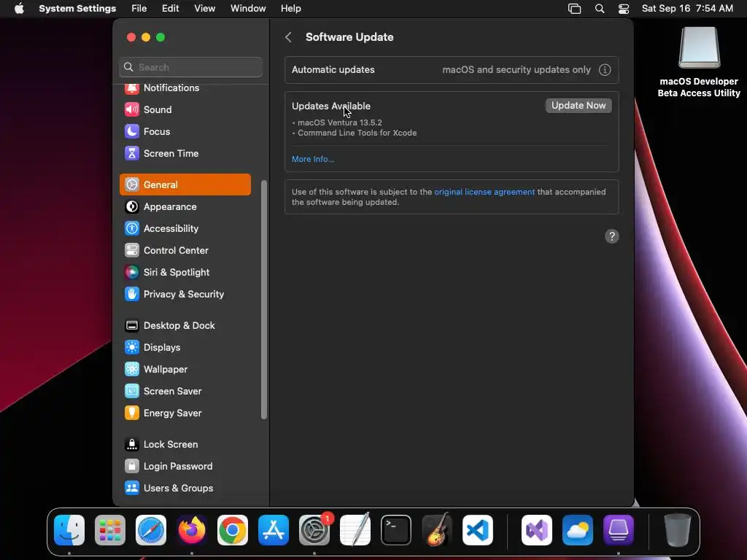Click the More Info link
The width and height of the screenshot is (747, 560).
(313, 159)
